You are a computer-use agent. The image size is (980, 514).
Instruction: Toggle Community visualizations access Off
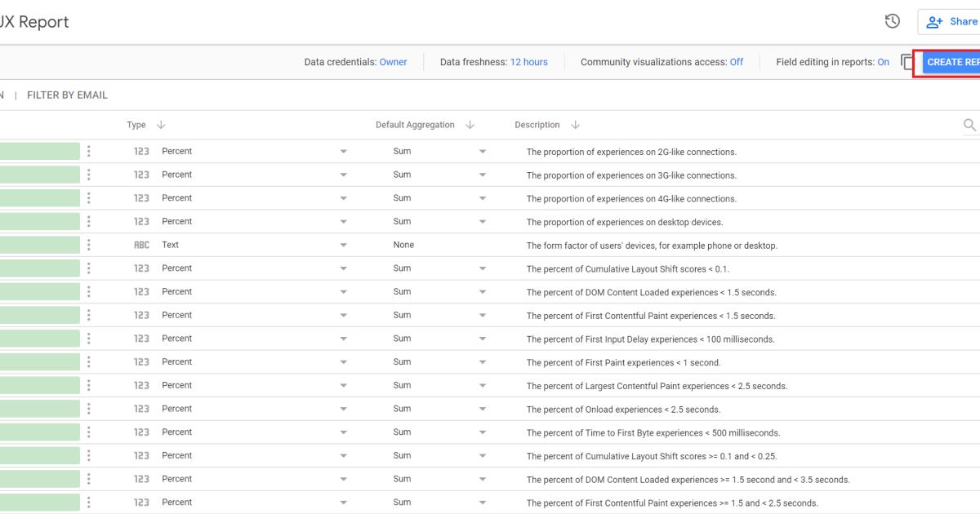coord(736,62)
